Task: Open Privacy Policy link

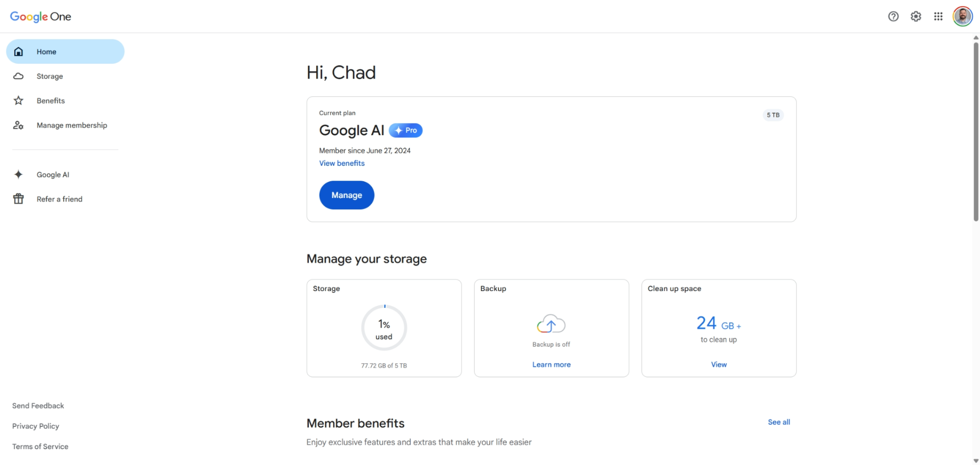Action: click(x=36, y=426)
